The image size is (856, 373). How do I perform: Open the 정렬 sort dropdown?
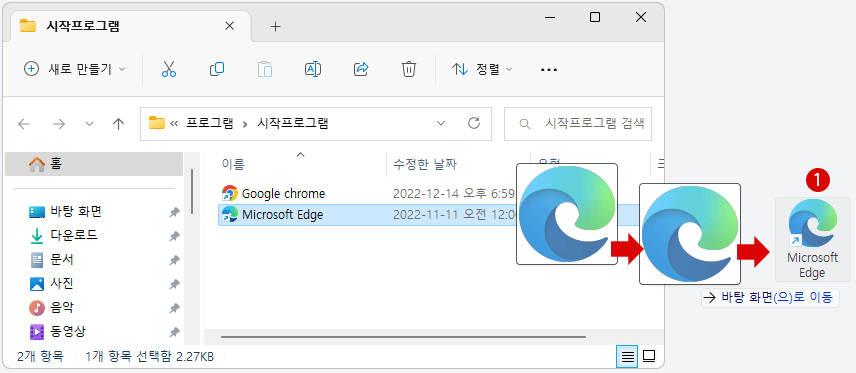[482, 69]
